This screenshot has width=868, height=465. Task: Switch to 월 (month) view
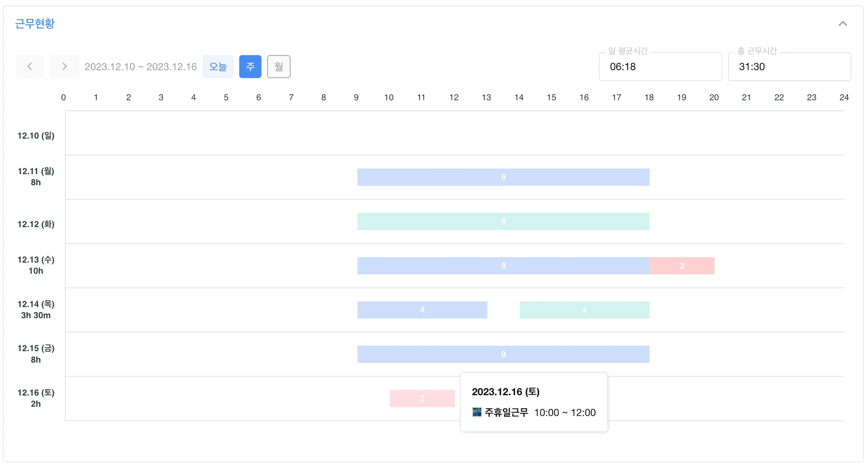coord(278,66)
